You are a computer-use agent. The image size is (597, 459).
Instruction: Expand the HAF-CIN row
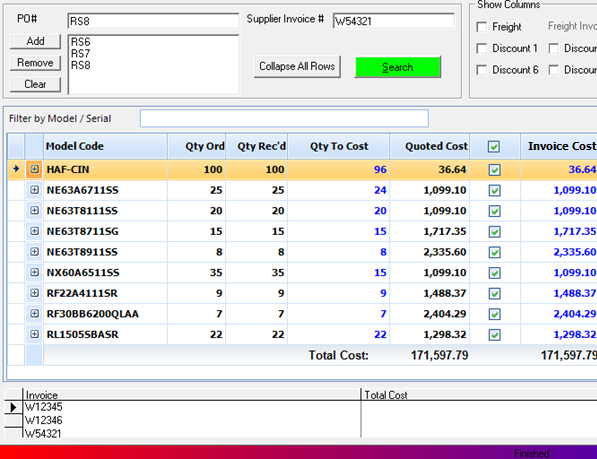[x=34, y=169]
